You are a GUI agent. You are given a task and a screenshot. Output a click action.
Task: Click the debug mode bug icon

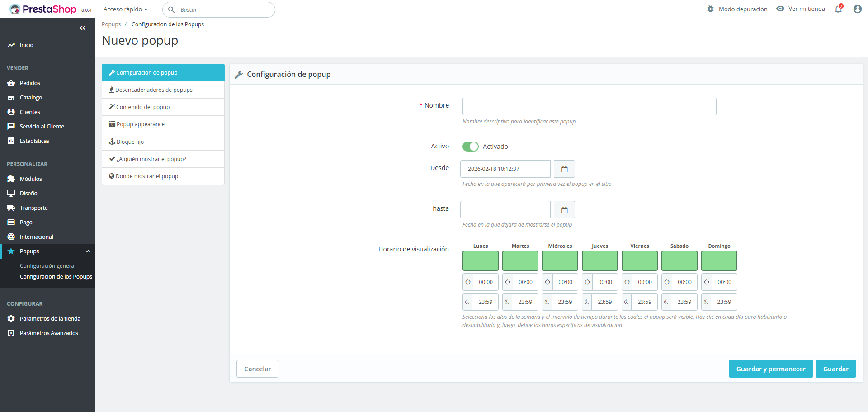[711, 9]
